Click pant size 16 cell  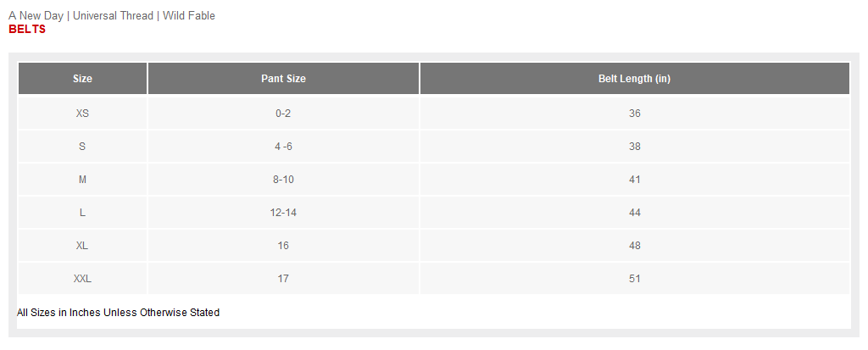[283, 246]
